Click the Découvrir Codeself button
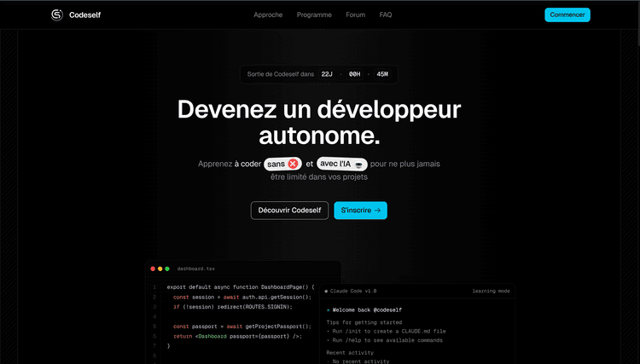This screenshot has height=364, width=640. 289,211
